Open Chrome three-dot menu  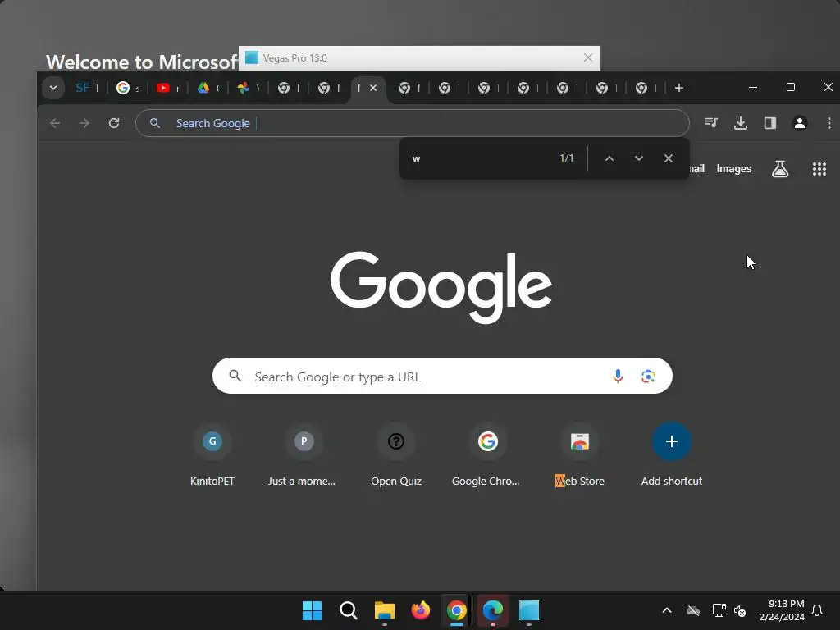(829, 123)
